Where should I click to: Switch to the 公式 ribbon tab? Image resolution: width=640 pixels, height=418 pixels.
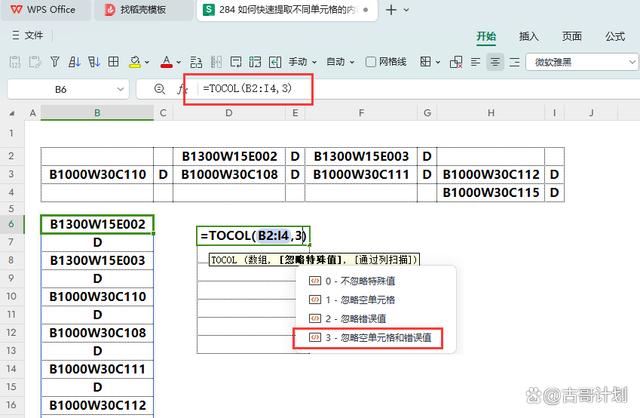(x=615, y=36)
